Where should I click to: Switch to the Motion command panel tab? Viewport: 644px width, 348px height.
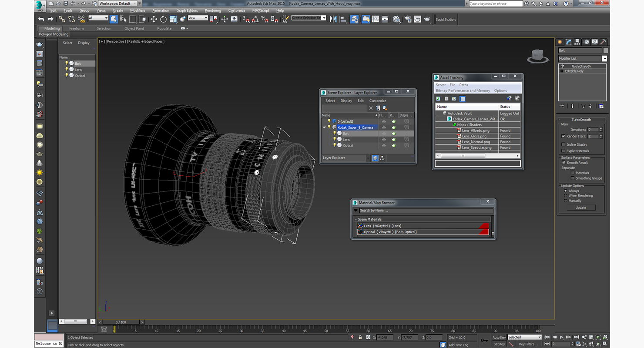(586, 42)
